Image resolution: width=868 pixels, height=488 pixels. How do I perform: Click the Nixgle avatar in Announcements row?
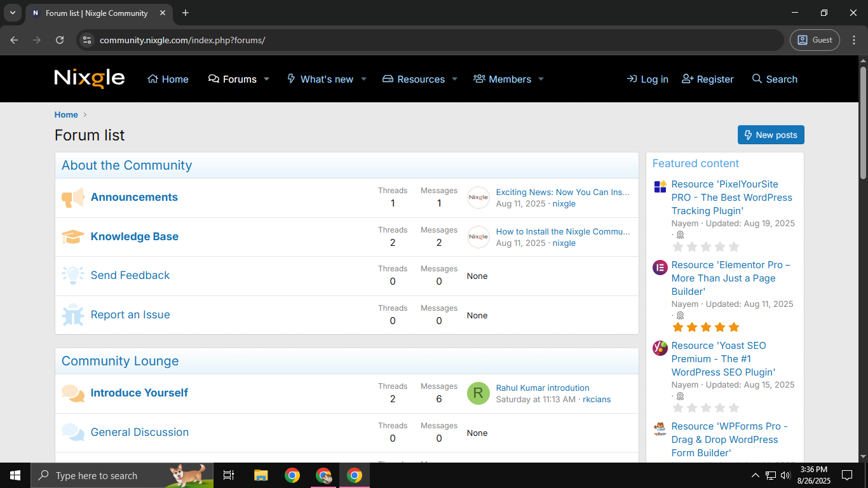[x=478, y=198]
